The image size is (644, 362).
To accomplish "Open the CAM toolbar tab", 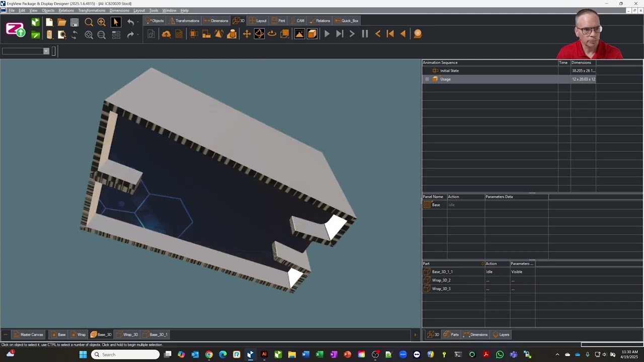I will pyautogui.click(x=297, y=21).
